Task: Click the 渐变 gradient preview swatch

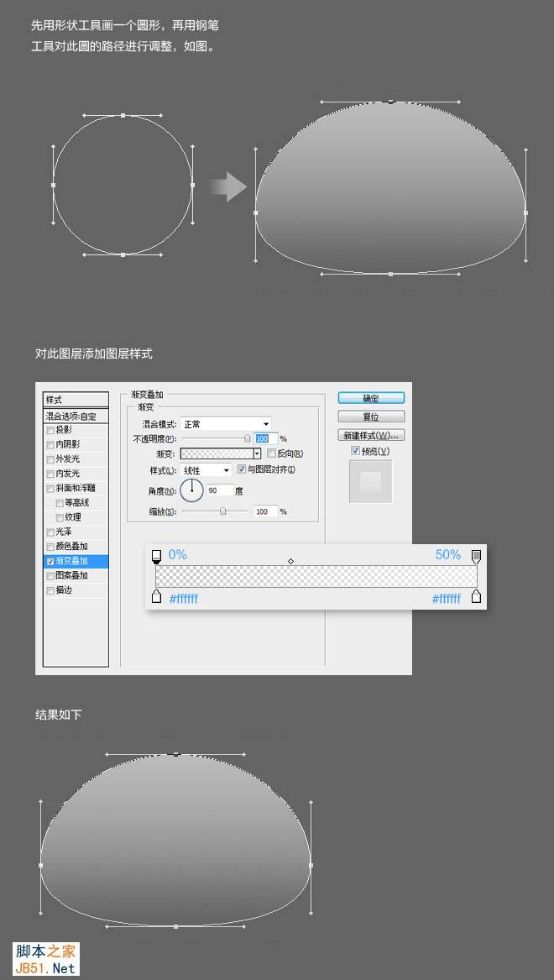Action: pyautogui.click(x=216, y=453)
